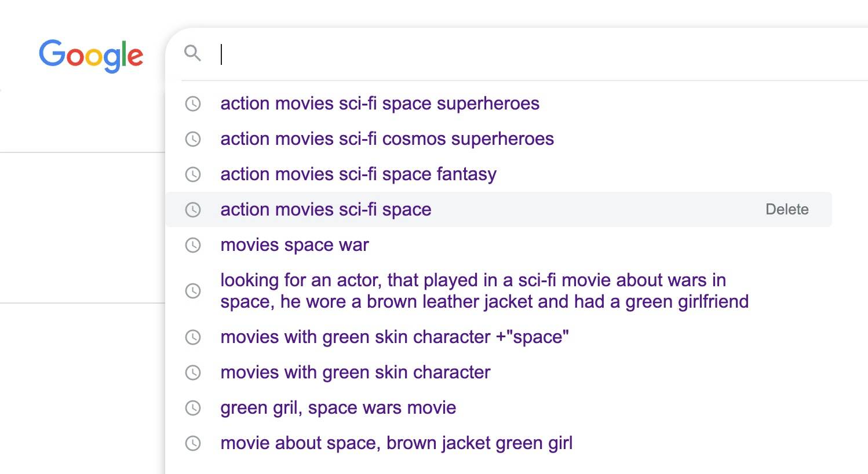Viewport: 868px width, 474px height.
Task: Click clock icon beside 'movies with green skin character'
Action: point(193,373)
